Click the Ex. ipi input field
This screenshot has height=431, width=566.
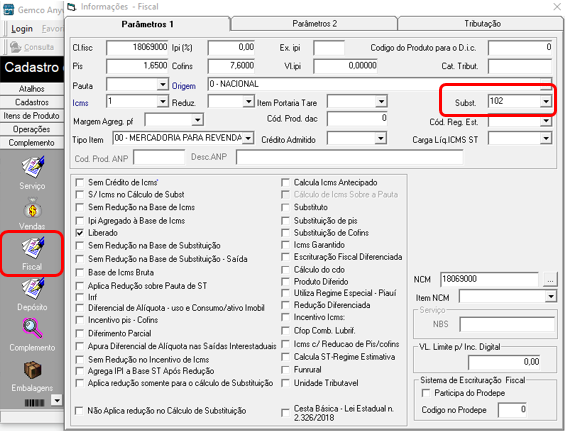pos(329,48)
